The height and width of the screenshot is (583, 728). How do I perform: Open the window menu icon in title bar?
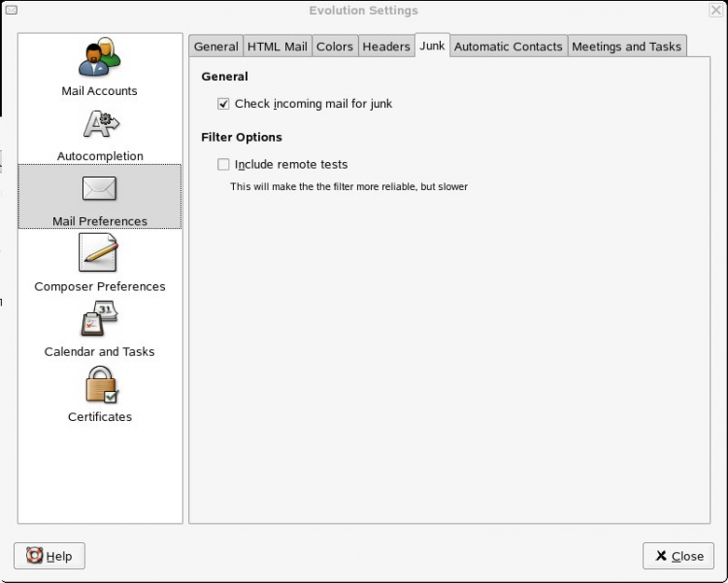[x=11, y=11]
